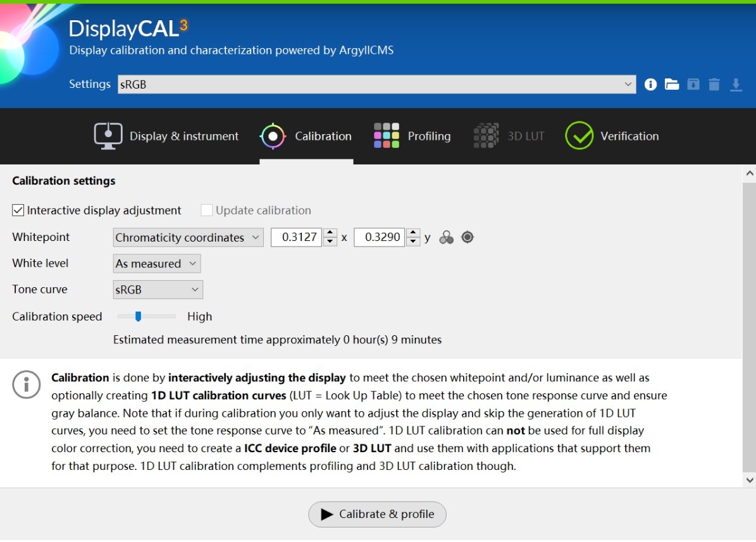Click Calibrate & profile button
This screenshot has width=756, height=542.
pyautogui.click(x=377, y=514)
